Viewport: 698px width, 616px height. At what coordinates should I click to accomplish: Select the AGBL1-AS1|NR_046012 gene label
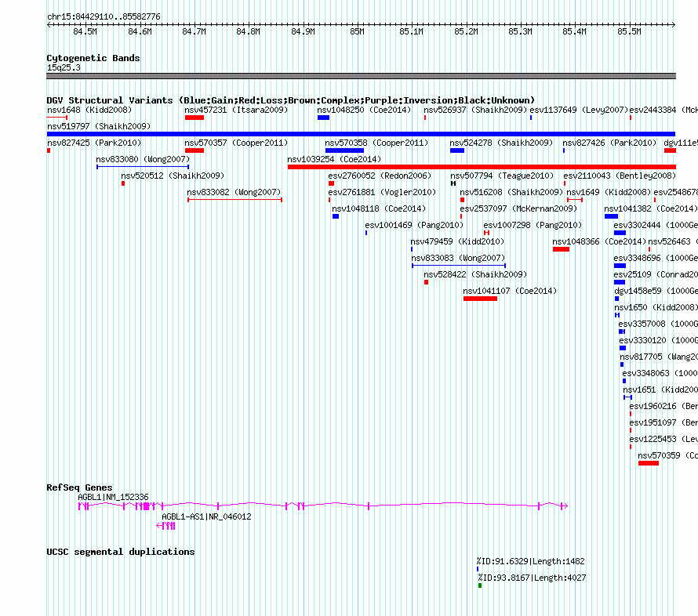[206, 516]
